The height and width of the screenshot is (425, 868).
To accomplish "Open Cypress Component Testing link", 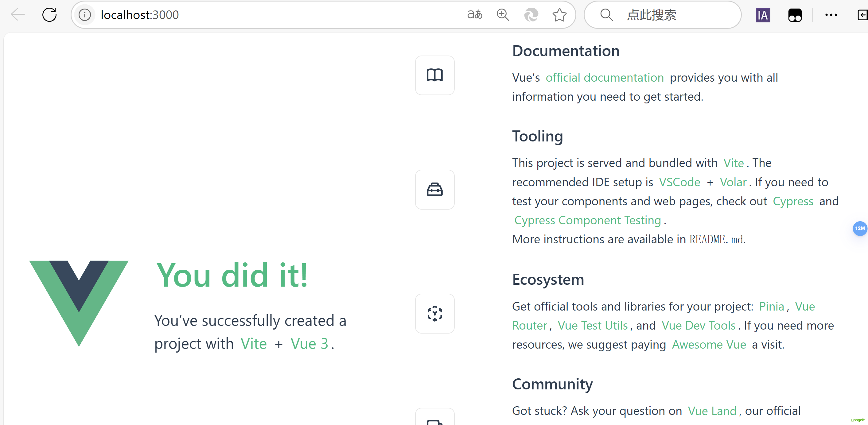I will [x=588, y=220].
